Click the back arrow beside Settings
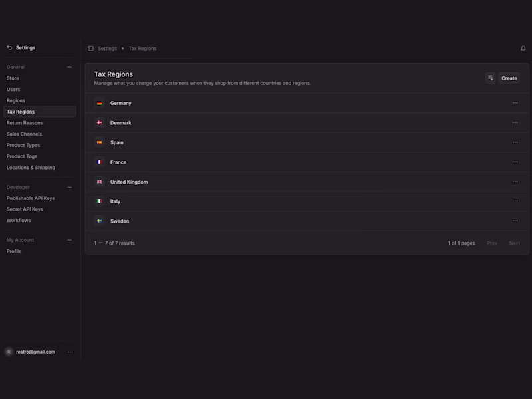The image size is (532, 399). click(x=9, y=48)
